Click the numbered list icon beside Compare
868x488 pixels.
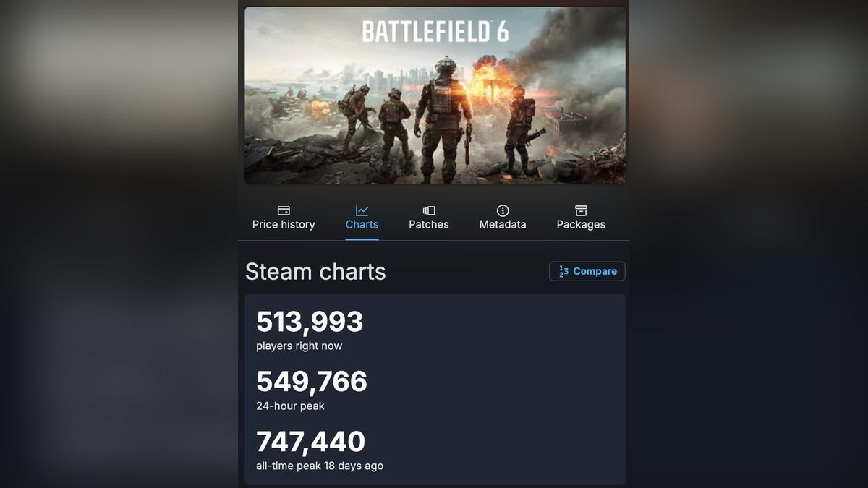pyautogui.click(x=563, y=271)
